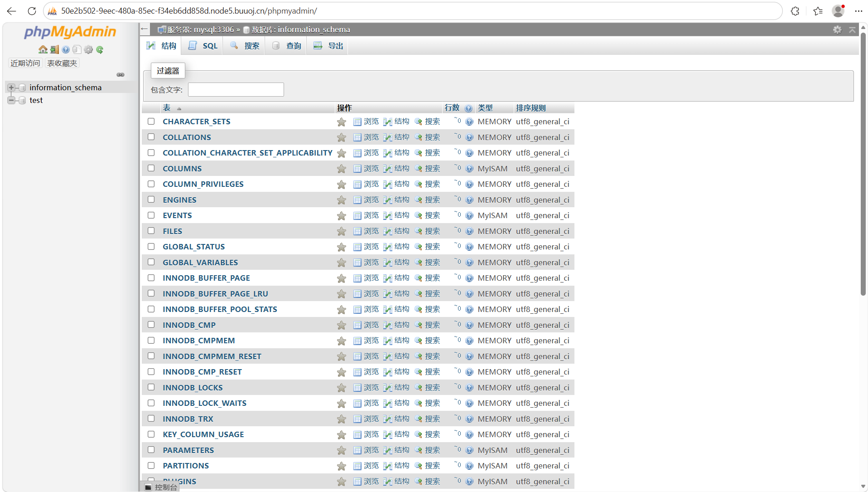Select the COLUMNS table checkbox

pos(151,168)
